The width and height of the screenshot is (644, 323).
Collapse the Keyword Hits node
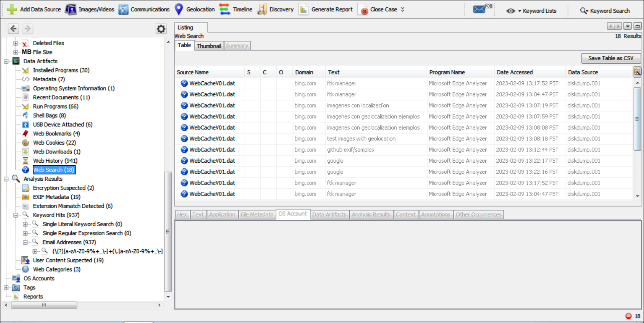tap(16, 215)
